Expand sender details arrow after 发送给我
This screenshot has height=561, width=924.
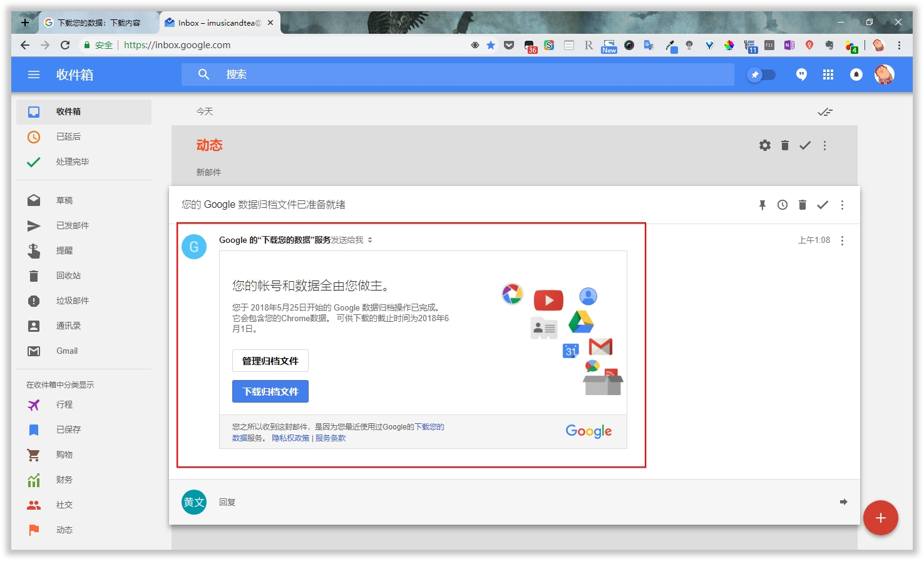click(x=370, y=240)
